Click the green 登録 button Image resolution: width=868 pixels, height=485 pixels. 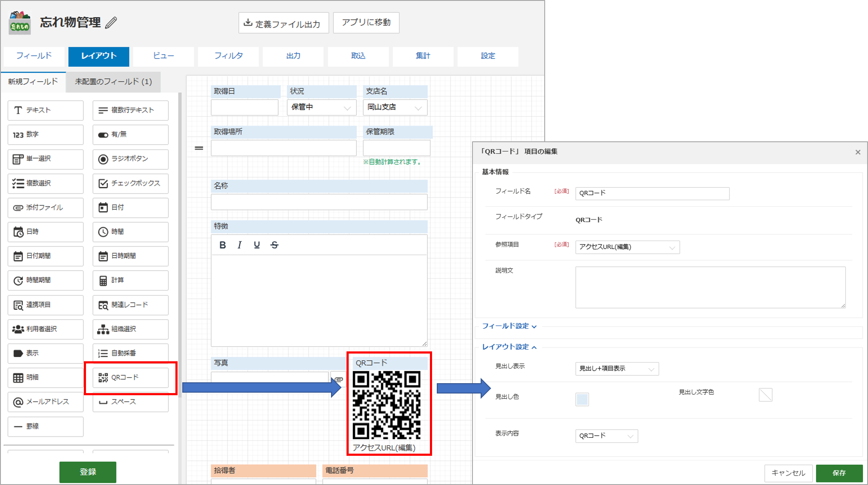click(x=88, y=472)
